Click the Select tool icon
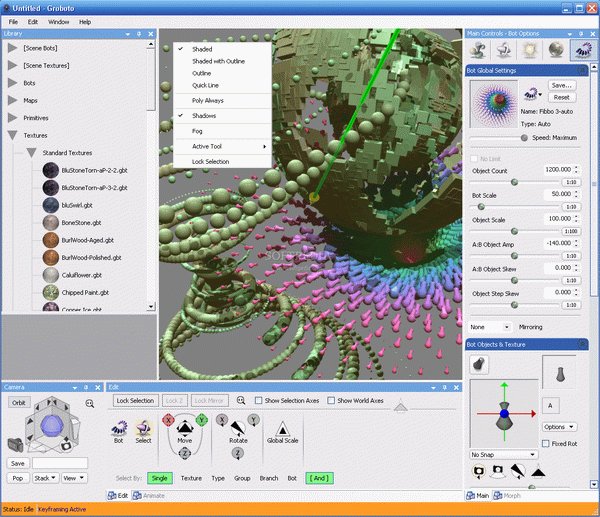 coord(143,427)
